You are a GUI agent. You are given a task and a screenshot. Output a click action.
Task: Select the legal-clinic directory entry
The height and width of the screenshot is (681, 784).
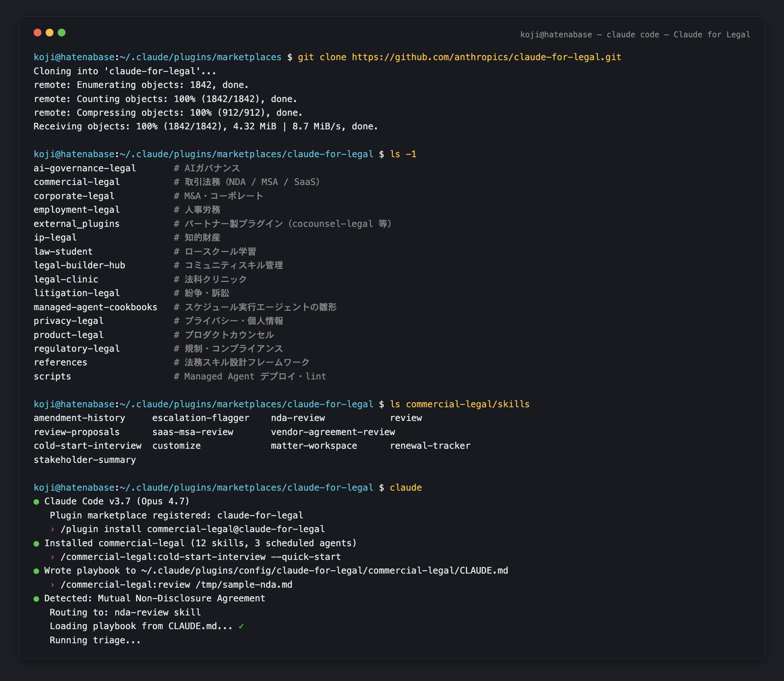click(x=66, y=279)
